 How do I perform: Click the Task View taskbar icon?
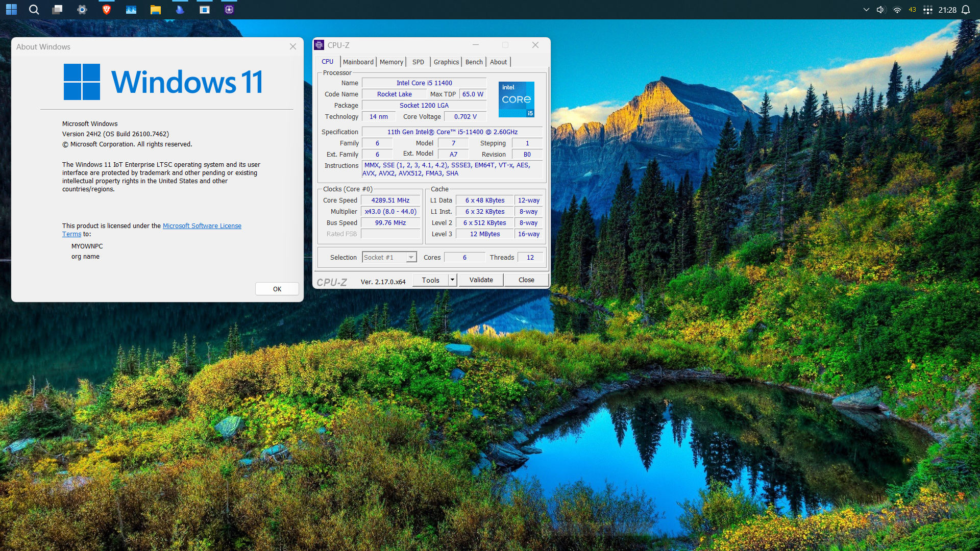pos(58,10)
